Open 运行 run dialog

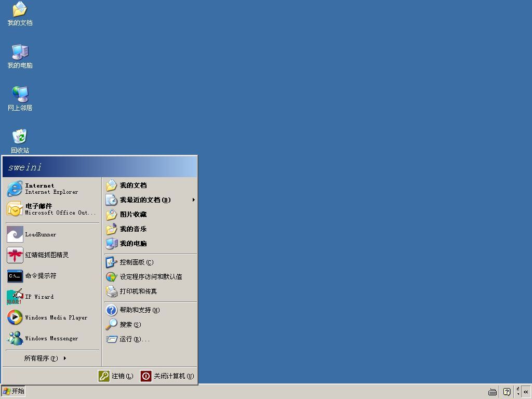tap(150, 339)
